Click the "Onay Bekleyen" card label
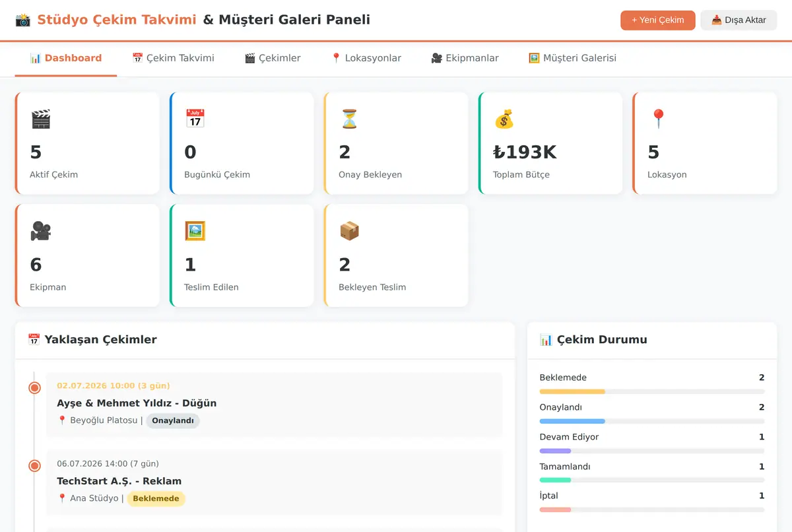The width and height of the screenshot is (792, 532). coord(370,175)
